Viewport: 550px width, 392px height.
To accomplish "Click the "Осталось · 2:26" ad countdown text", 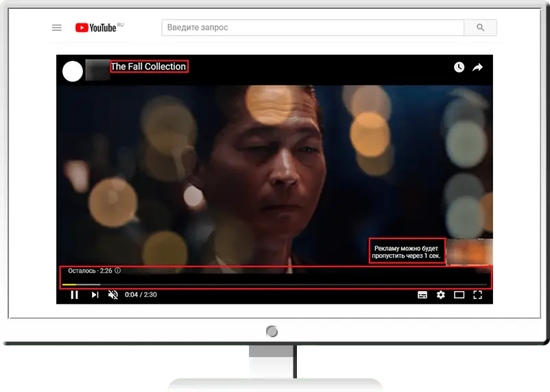I will point(90,271).
